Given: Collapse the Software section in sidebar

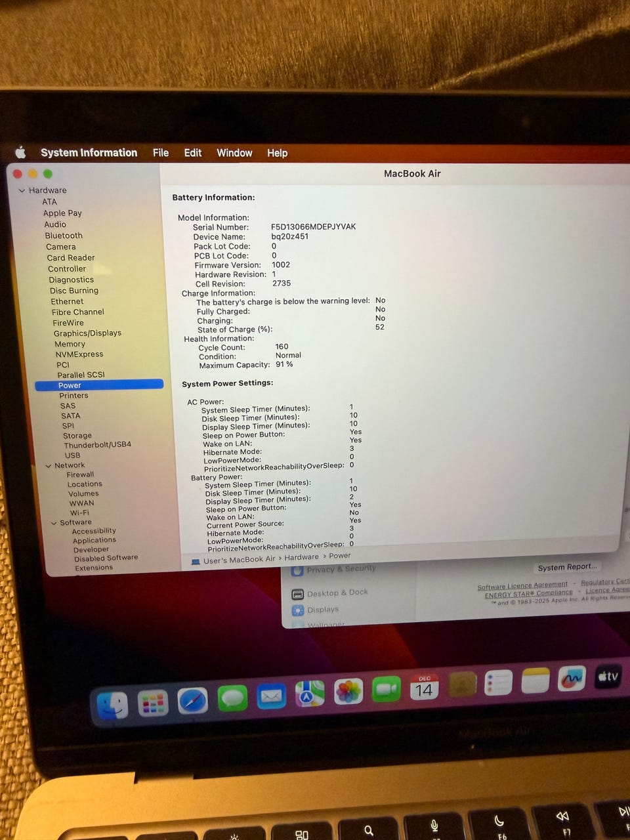Looking at the screenshot, I should (x=54, y=523).
